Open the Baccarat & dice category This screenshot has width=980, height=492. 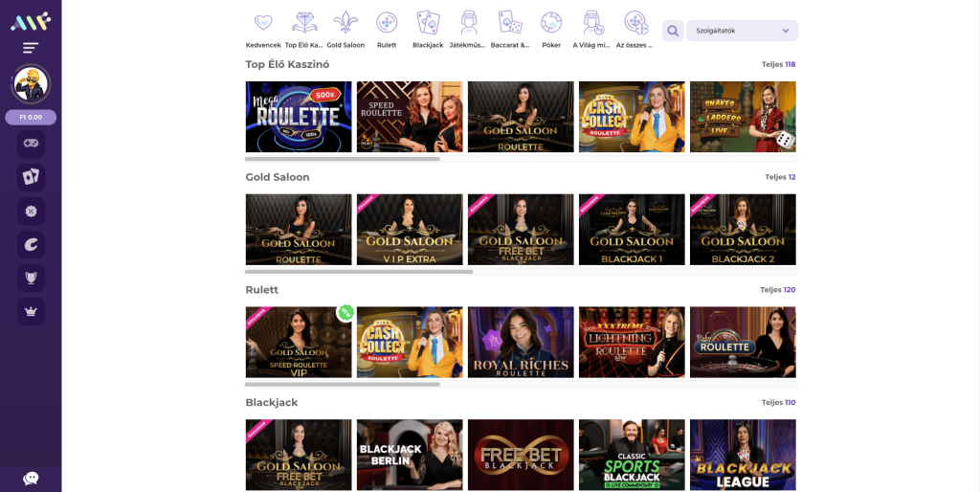pos(510,30)
